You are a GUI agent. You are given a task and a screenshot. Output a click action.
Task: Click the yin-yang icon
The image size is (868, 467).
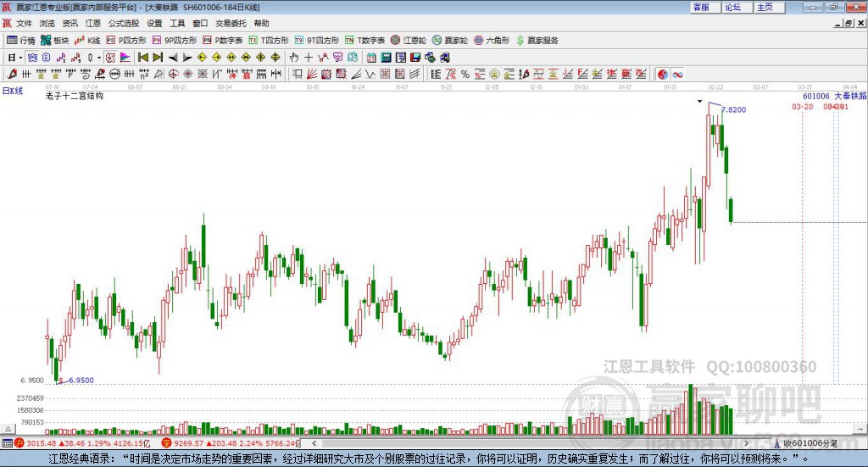point(663,74)
